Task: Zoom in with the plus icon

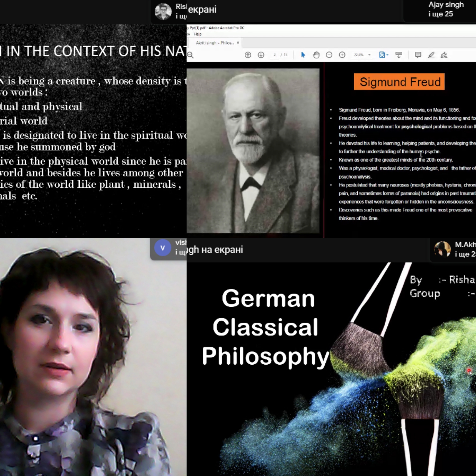Action: tap(342, 55)
